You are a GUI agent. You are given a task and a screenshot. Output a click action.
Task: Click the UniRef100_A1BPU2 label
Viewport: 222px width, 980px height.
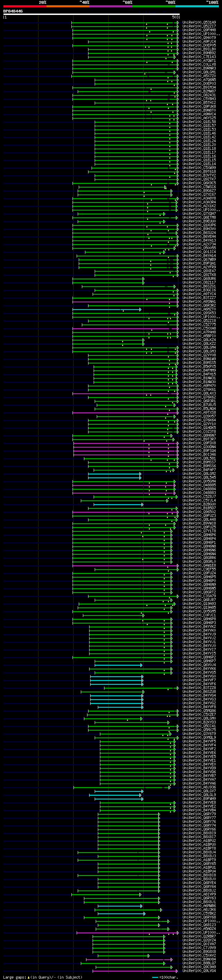199,840
